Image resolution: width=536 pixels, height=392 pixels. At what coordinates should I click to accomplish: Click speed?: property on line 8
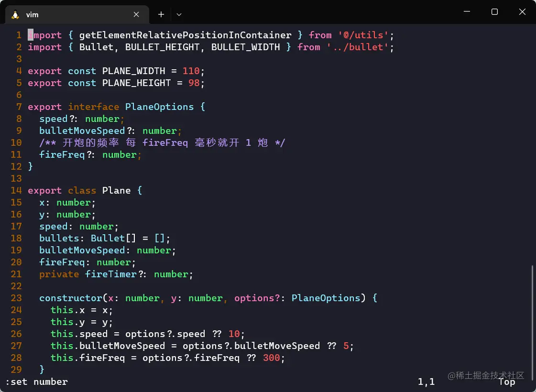click(59, 119)
